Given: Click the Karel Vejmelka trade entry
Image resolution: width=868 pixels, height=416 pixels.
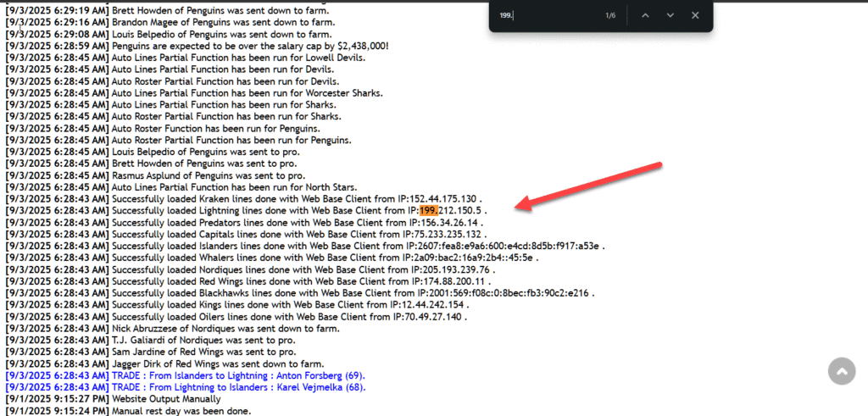Looking at the screenshot, I should [227, 387].
